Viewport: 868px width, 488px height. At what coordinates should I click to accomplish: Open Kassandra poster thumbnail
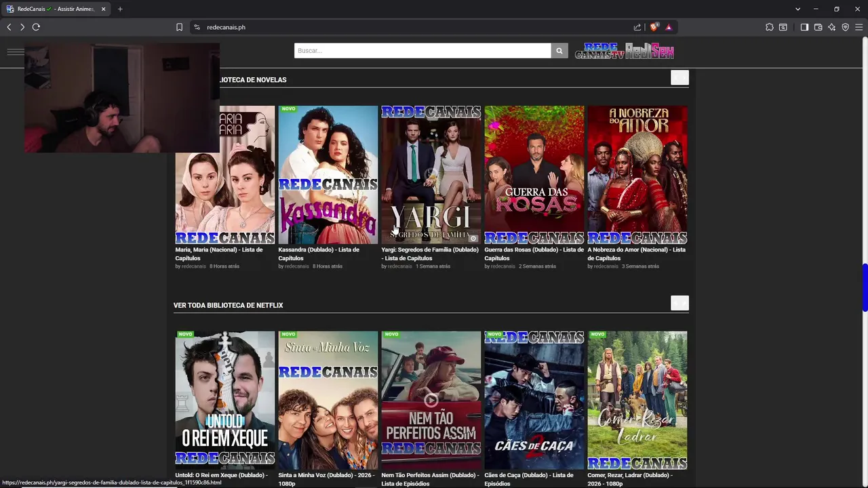[x=328, y=175]
